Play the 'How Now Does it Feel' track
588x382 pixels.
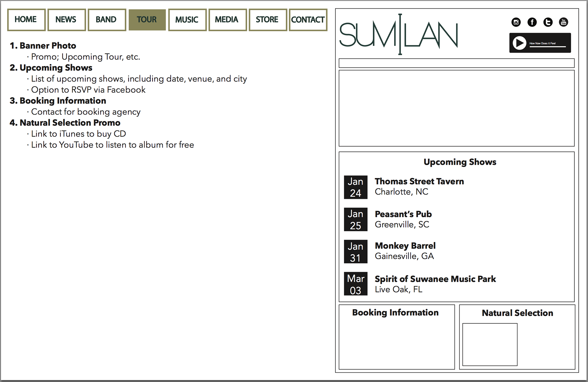pos(519,43)
